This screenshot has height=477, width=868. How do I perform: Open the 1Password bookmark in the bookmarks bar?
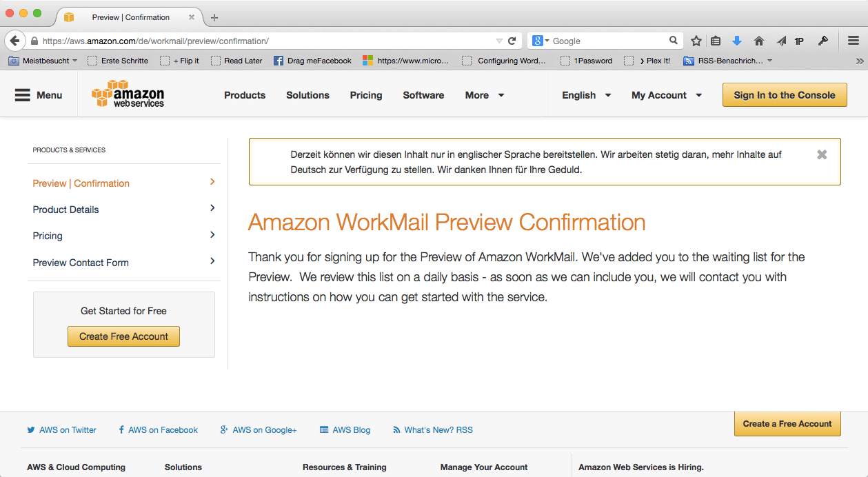586,61
